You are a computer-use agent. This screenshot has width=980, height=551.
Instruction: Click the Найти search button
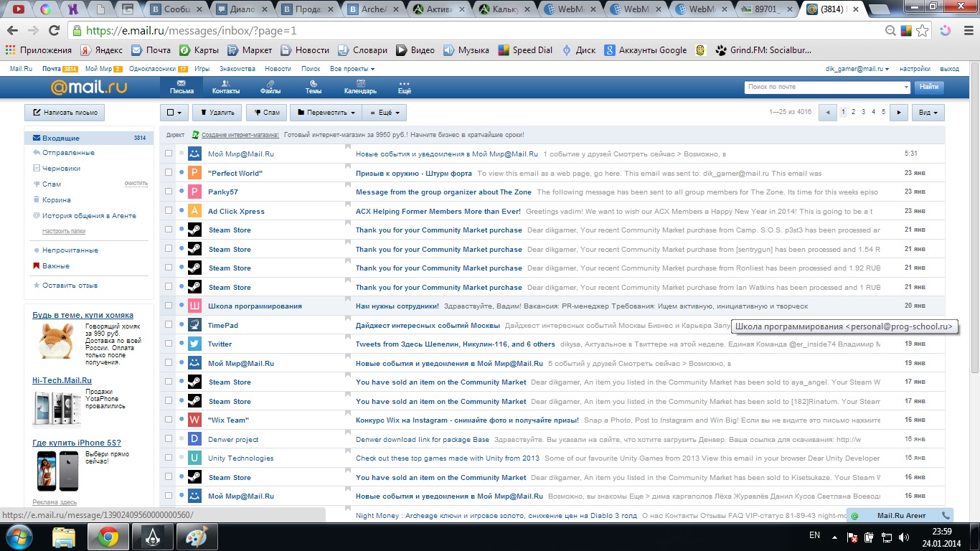[928, 87]
